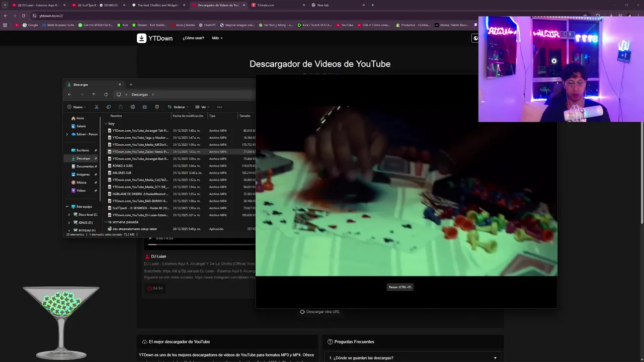Select the YTDown BAD-BUNNY file row
The width and height of the screenshot is (644, 362).
(x=181, y=201)
